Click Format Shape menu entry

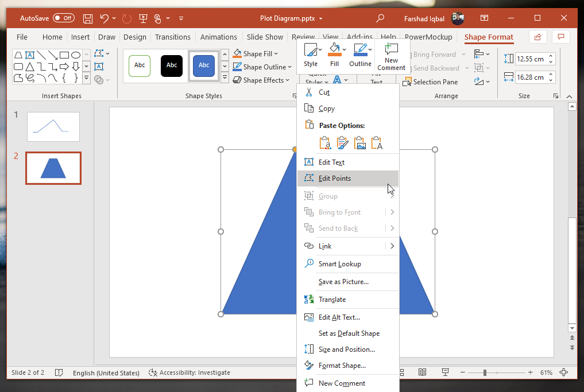[342, 366]
